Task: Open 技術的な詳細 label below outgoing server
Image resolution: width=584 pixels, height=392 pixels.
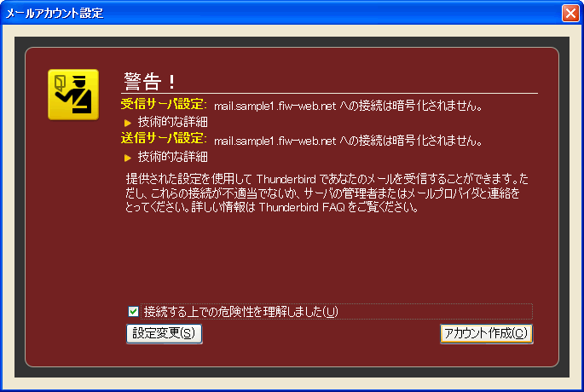Action: [173, 157]
